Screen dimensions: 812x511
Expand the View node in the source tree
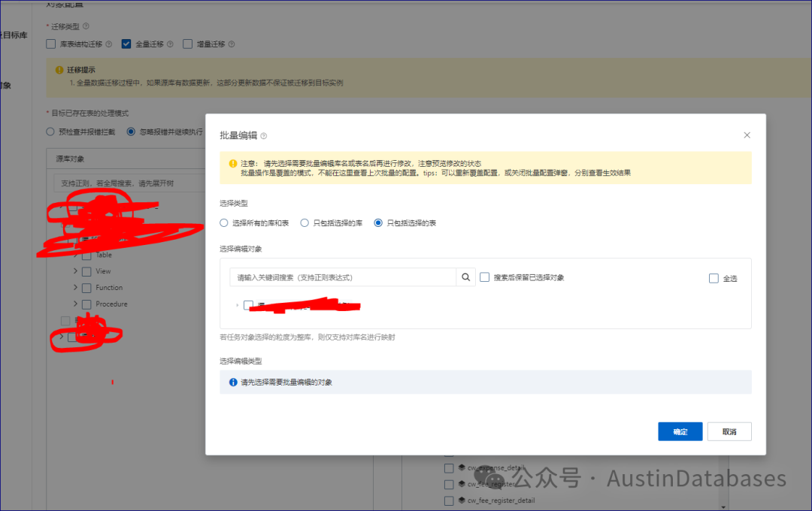pyautogui.click(x=76, y=271)
